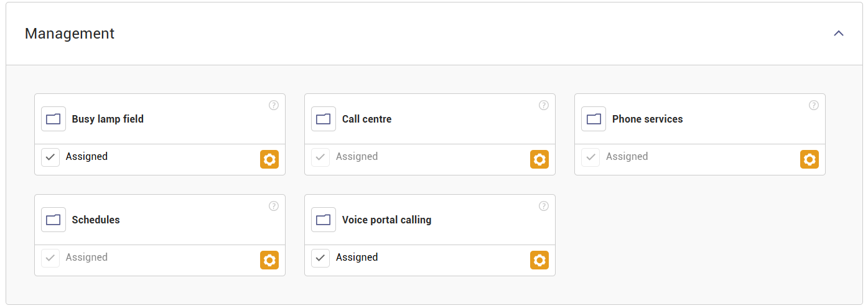868x308 pixels.
Task: Show help for Call centre
Action: click(544, 105)
